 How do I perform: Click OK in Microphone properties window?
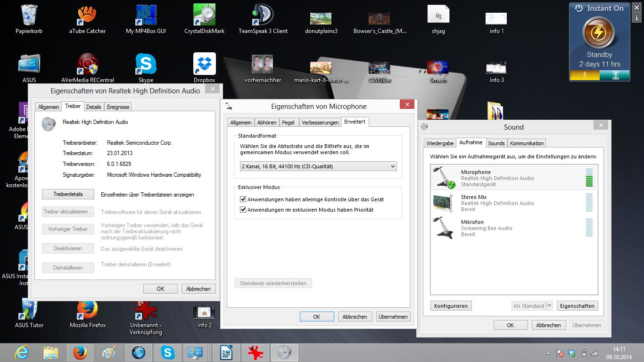317,316
